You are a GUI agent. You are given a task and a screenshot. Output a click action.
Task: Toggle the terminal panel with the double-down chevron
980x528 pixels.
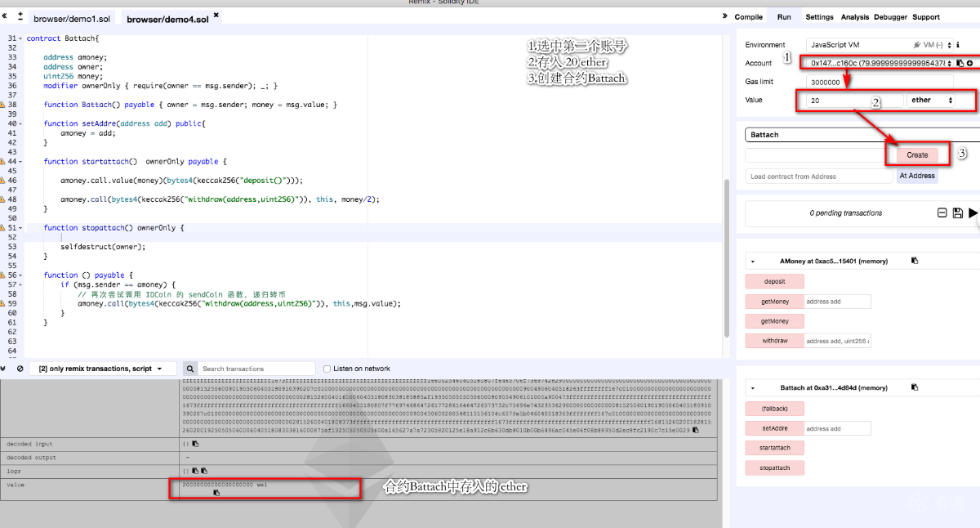click(5, 369)
